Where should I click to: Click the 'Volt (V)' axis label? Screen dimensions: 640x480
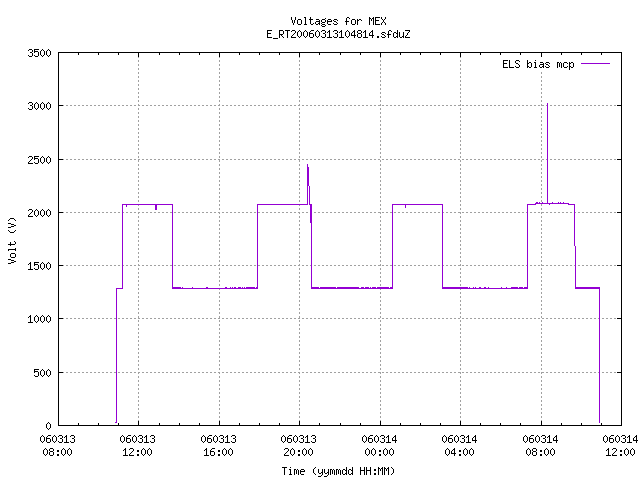click(12, 240)
